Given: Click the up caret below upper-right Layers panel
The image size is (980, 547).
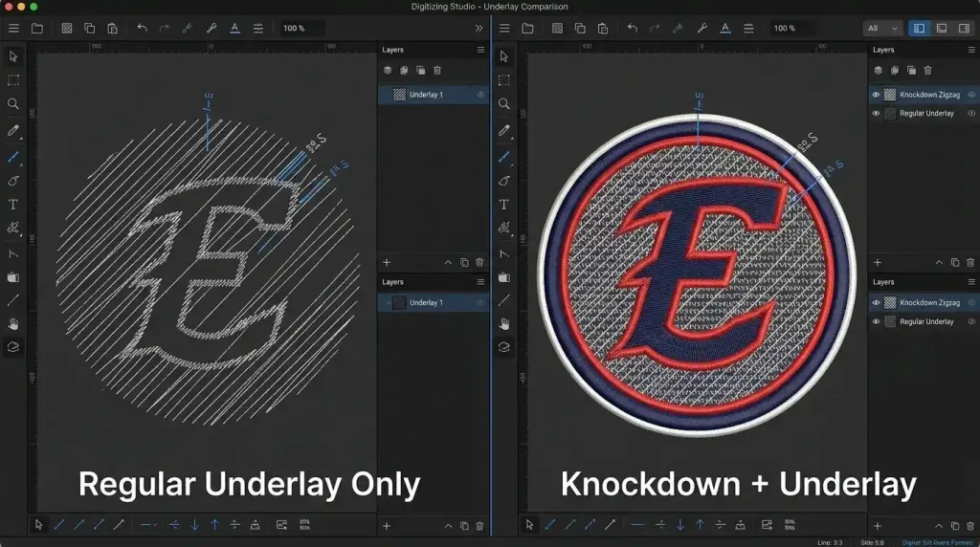Looking at the screenshot, I should pyautogui.click(x=939, y=263).
